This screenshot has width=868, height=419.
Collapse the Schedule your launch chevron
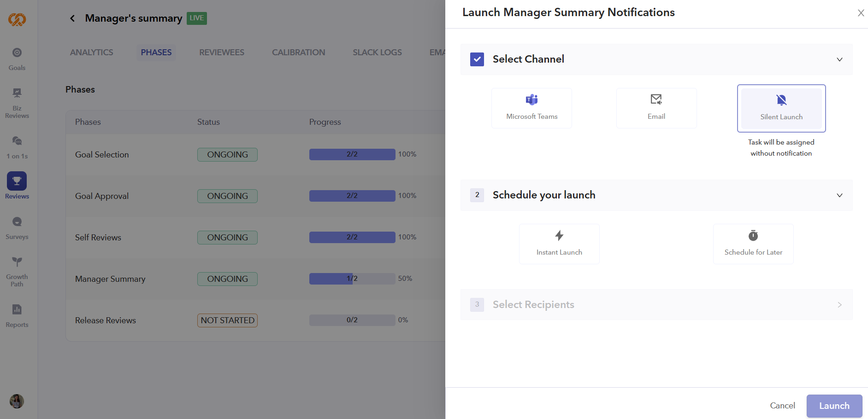coord(839,195)
